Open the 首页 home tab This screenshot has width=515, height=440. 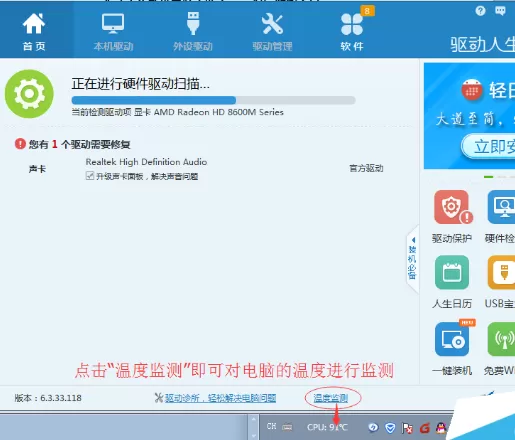[34, 32]
